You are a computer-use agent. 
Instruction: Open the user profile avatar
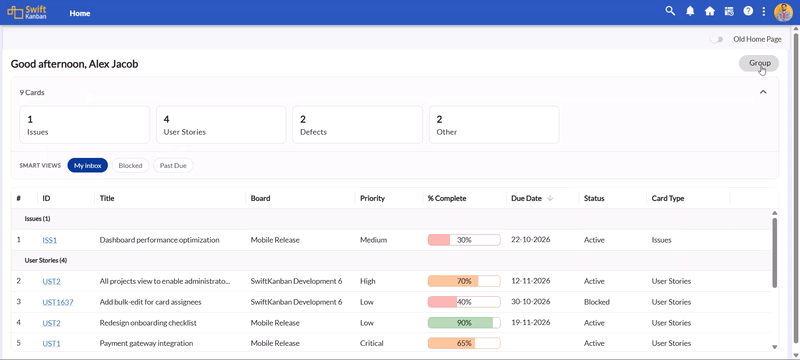(x=783, y=12)
